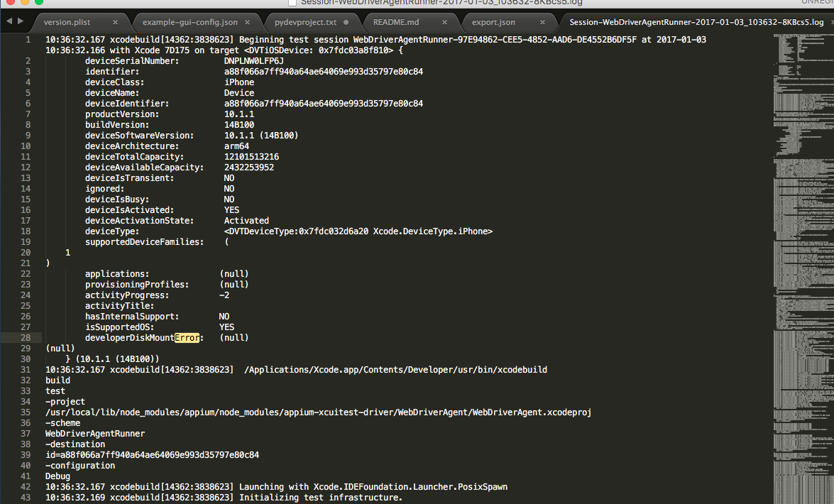Click the "-scheme" argument line
Image resolution: width=834 pixels, height=504 pixels.
pos(62,423)
